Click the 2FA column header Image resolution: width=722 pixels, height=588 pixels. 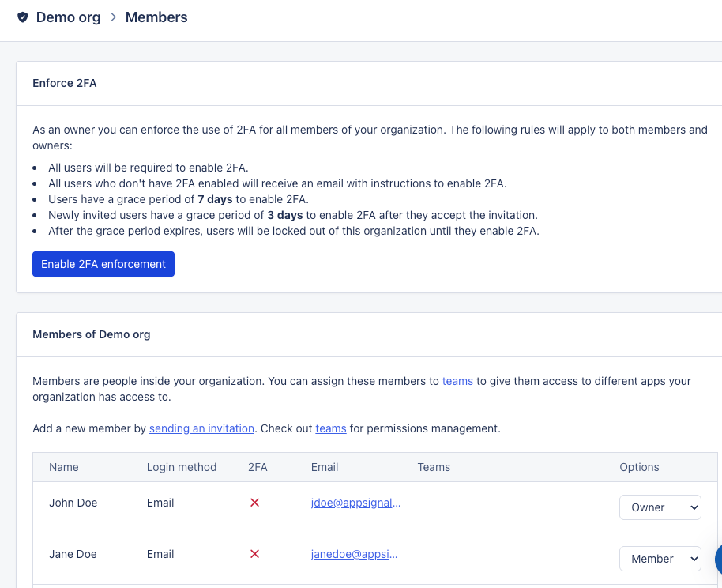click(x=258, y=467)
